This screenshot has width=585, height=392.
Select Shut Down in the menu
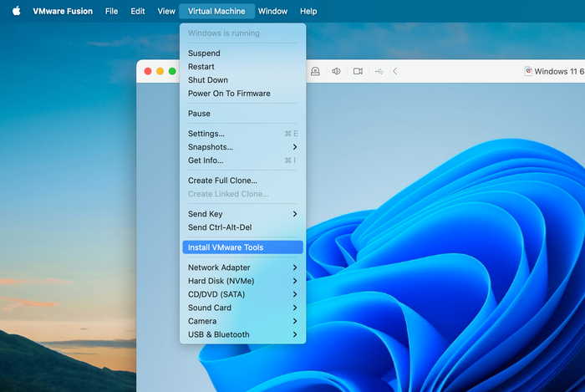242,80
